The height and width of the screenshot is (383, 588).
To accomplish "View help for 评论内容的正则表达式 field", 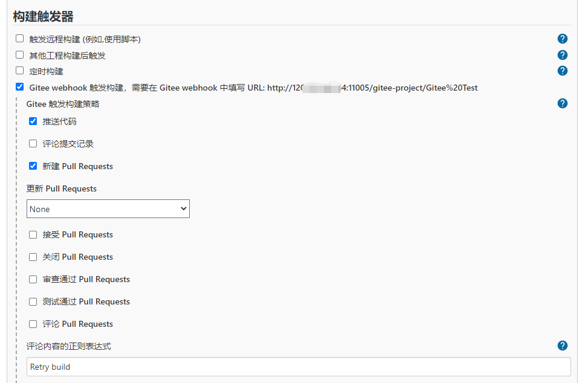I will pyautogui.click(x=562, y=346).
